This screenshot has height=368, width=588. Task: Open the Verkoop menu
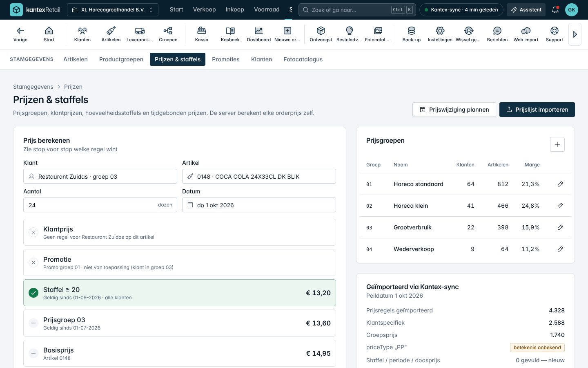[x=204, y=9]
